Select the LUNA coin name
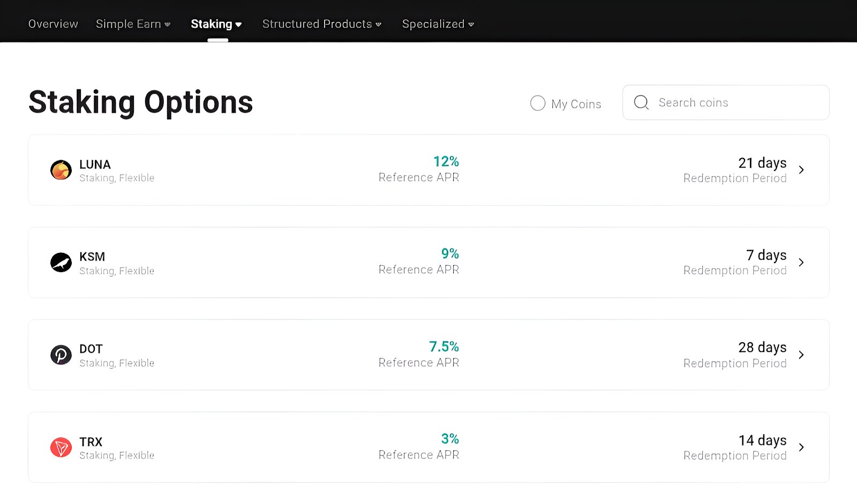This screenshot has width=857, height=504. coord(95,164)
